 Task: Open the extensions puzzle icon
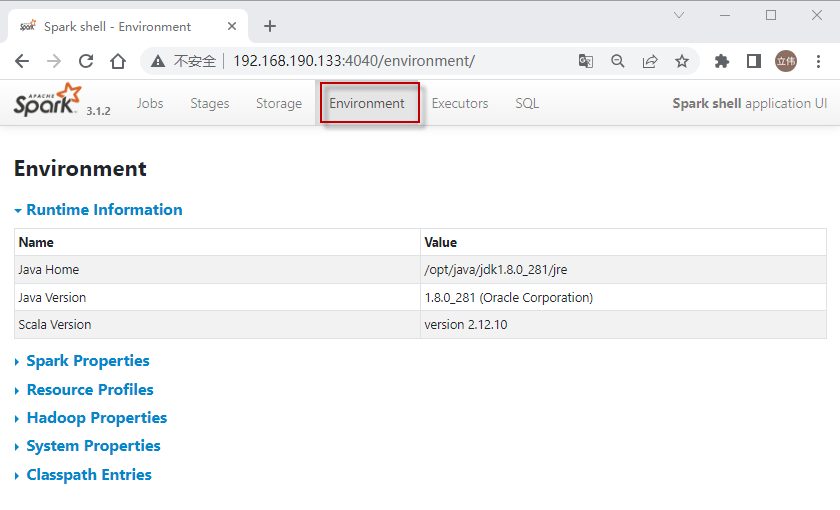pos(722,61)
